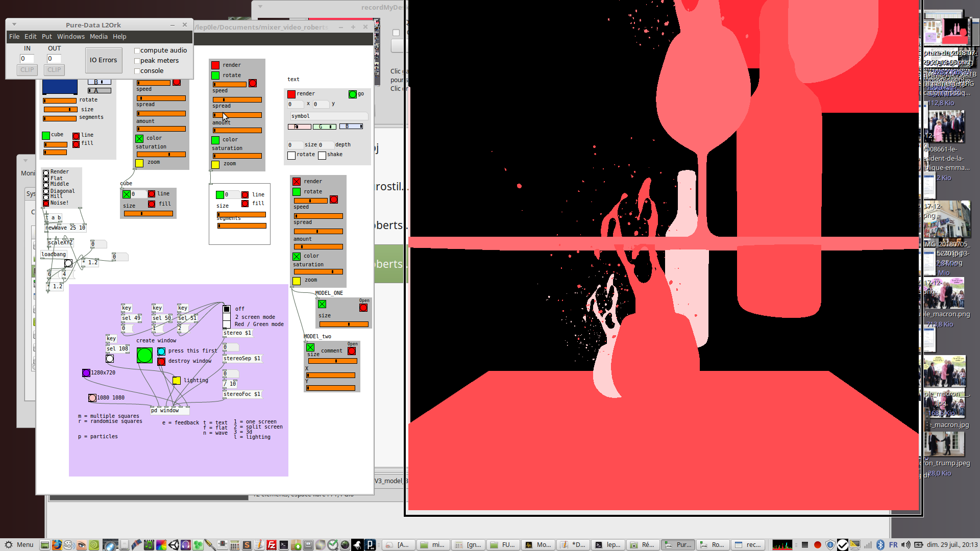980x551 pixels.
Task: Enable the peak meters checkbox
Action: pyautogui.click(x=137, y=61)
